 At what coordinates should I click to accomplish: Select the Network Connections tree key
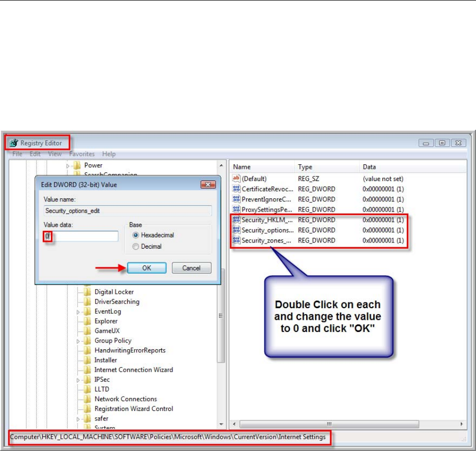(126, 399)
